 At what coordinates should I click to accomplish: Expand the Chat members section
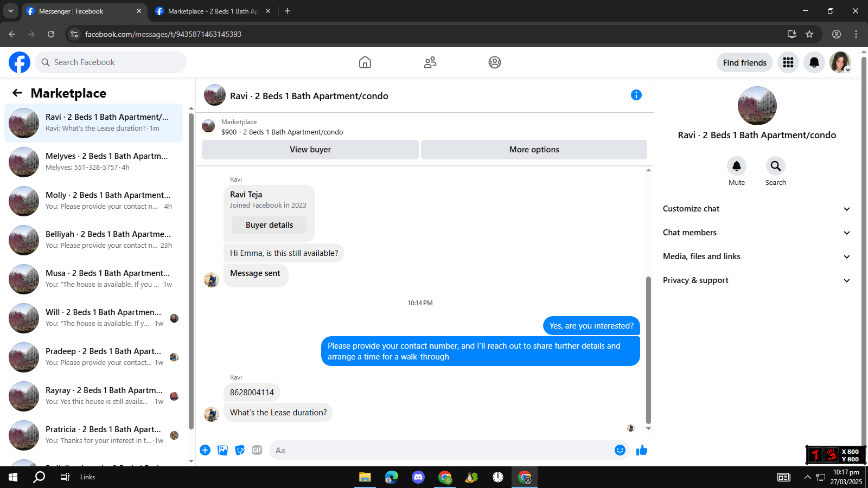pyautogui.click(x=756, y=233)
